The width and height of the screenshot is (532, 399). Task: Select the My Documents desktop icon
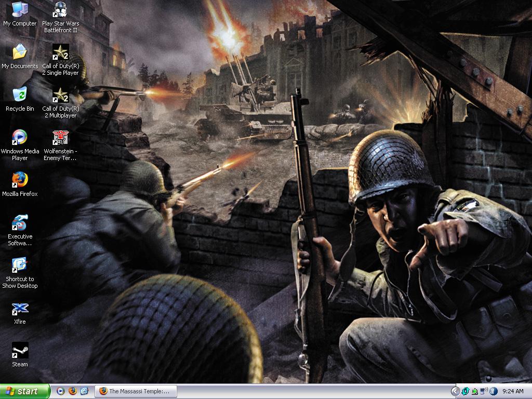coord(20,57)
